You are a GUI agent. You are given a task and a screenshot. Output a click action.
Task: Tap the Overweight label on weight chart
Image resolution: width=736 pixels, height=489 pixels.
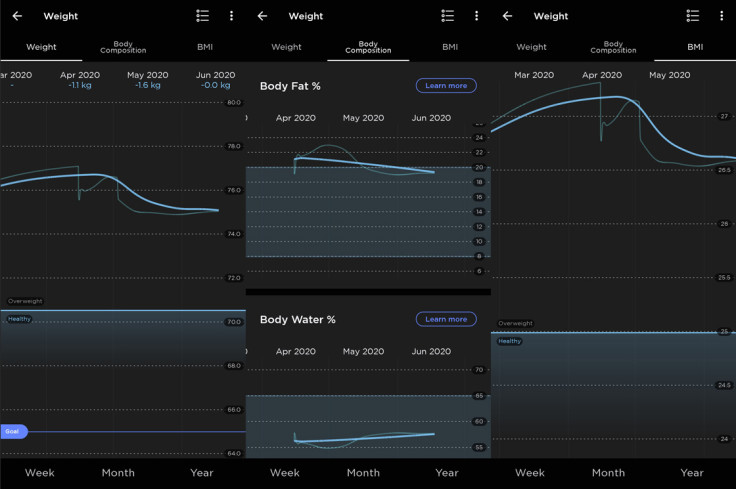point(25,301)
